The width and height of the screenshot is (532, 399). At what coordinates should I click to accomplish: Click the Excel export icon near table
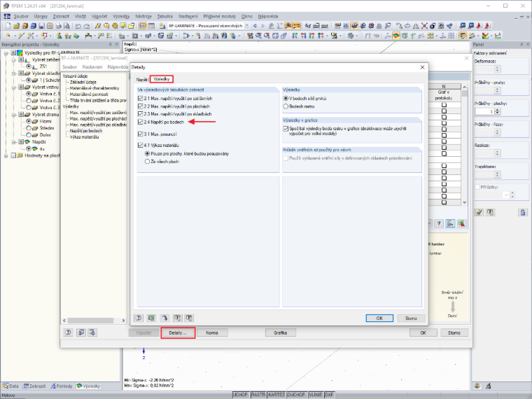click(x=461, y=223)
